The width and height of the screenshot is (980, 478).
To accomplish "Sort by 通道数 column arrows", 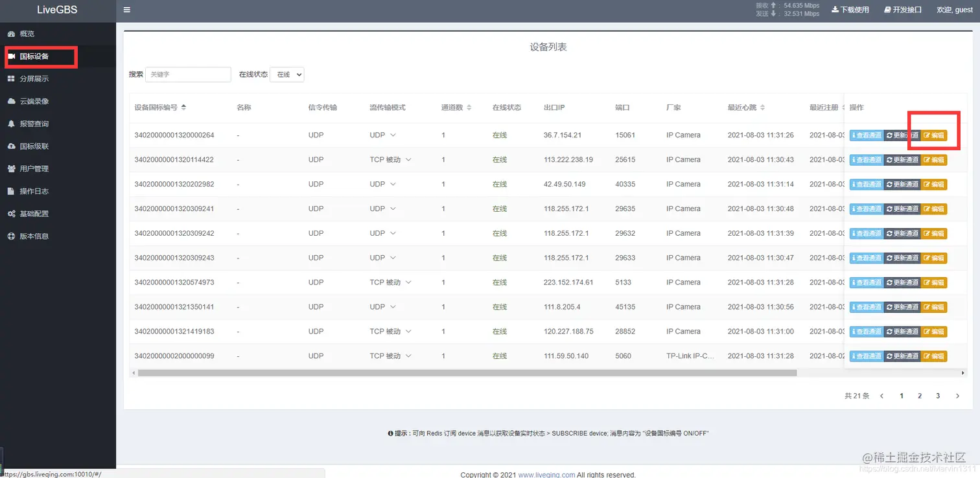I will click(x=469, y=108).
